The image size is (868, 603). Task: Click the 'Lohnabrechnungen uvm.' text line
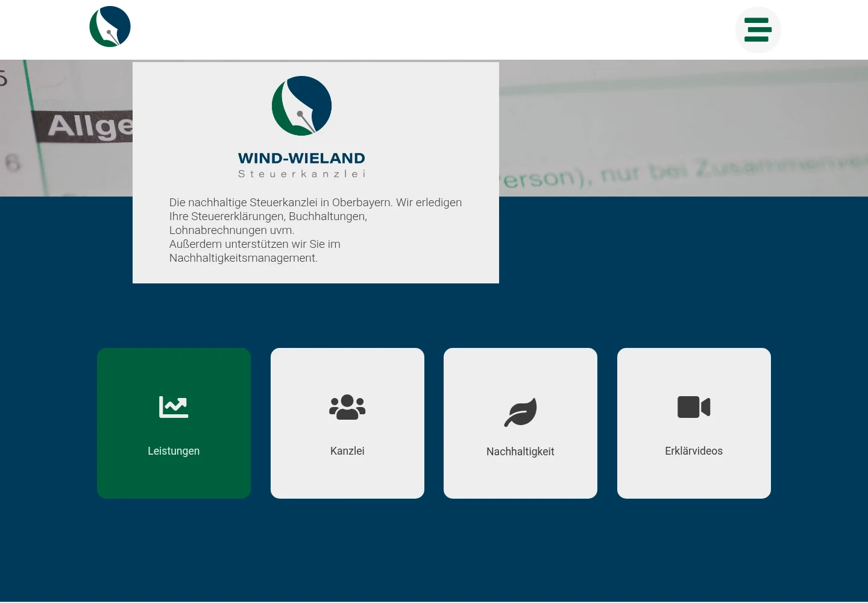tap(232, 230)
